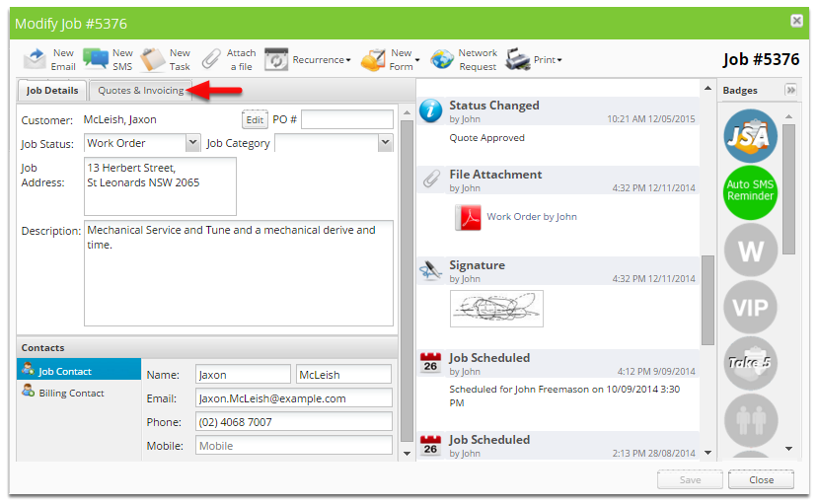This screenshot has height=504, width=817.
Task: Collapse the Badges panel with arrows
Action: [791, 90]
